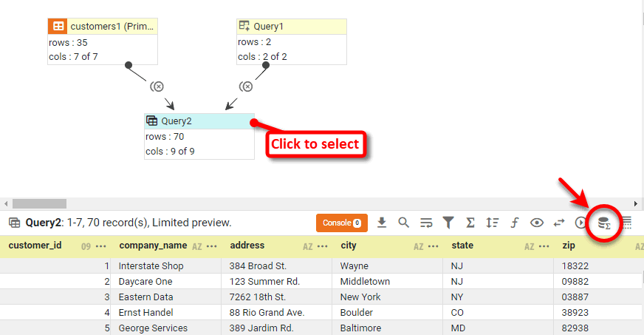Screen dimensions: 644x335
Task: Click the scrollbar right arrow
Action: (x=637, y=203)
